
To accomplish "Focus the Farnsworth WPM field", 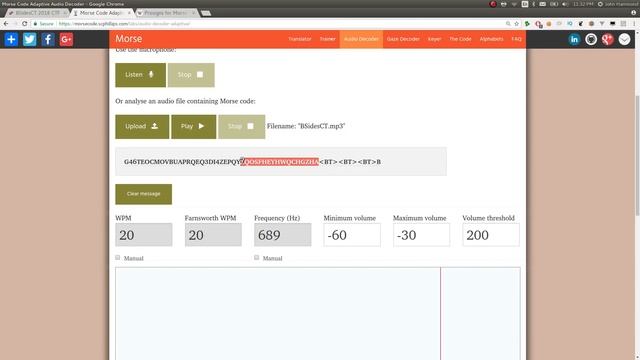I will (x=213, y=235).
